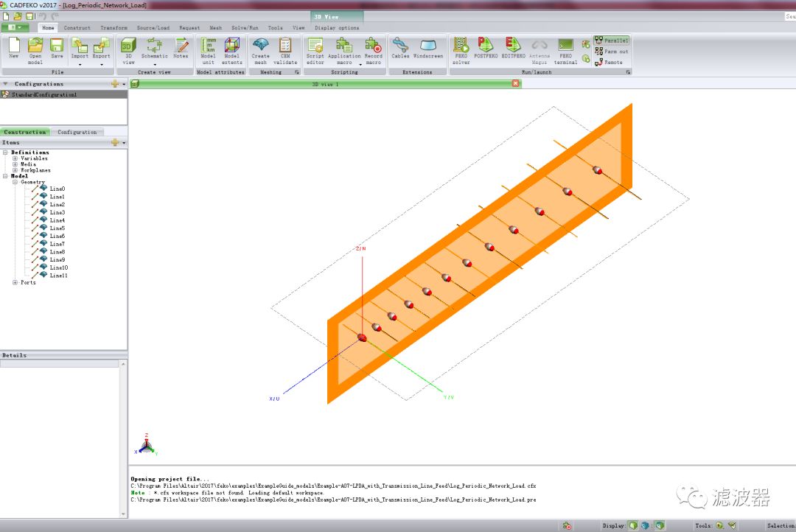Toggle the Remote launch option
The image size is (796, 532).
609,62
